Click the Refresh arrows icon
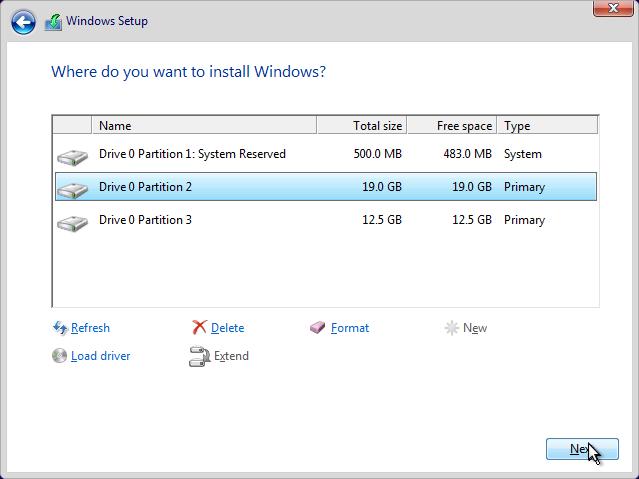 tap(60, 328)
